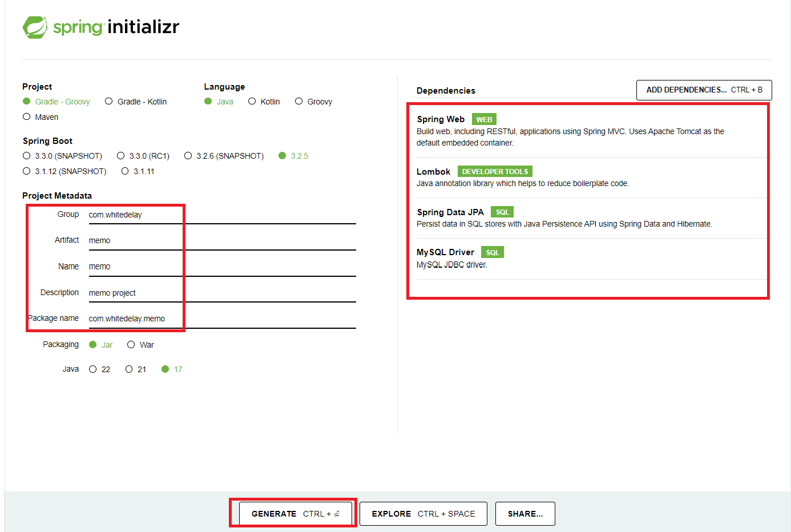Viewport: 791px width, 532px height.
Task: Select Java as the language
Action: click(x=219, y=102)
